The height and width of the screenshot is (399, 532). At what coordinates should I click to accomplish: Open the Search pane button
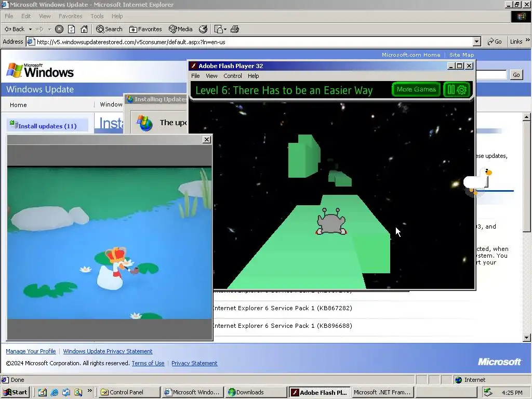point(109,29)
